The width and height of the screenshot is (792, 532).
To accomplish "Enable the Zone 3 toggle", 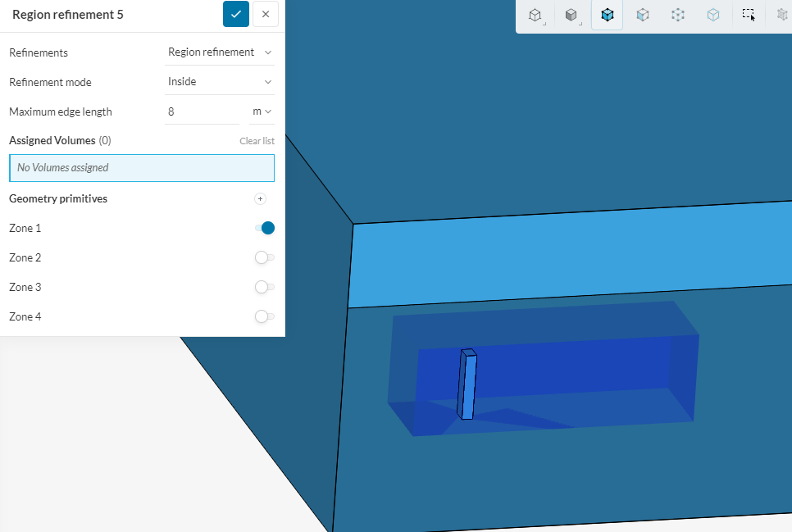I will tap(264, 287).
